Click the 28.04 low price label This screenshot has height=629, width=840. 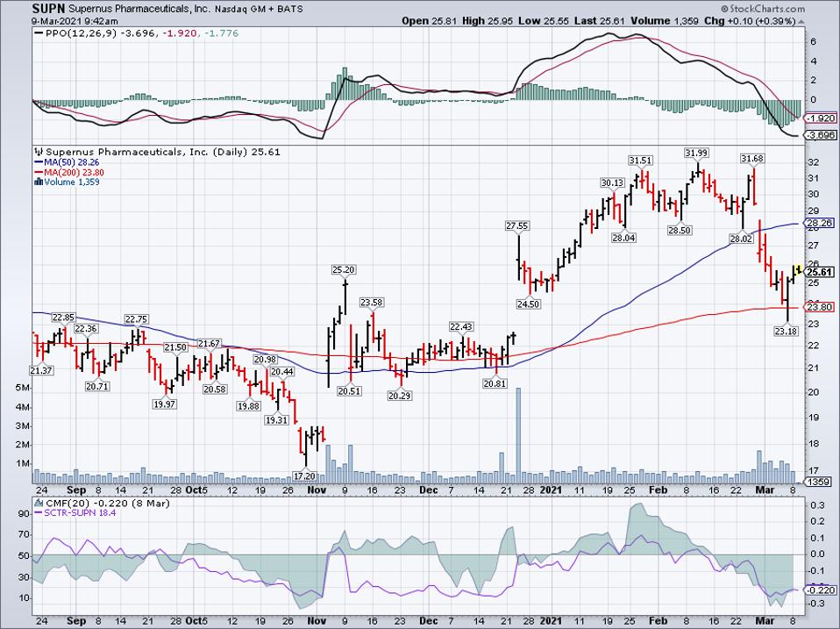point(623,238)
